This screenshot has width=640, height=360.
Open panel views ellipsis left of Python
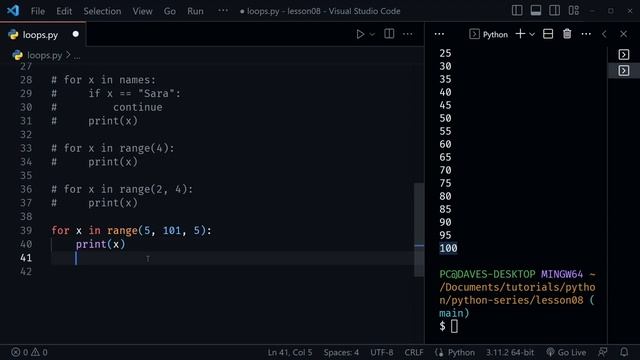tap(439, 34)
